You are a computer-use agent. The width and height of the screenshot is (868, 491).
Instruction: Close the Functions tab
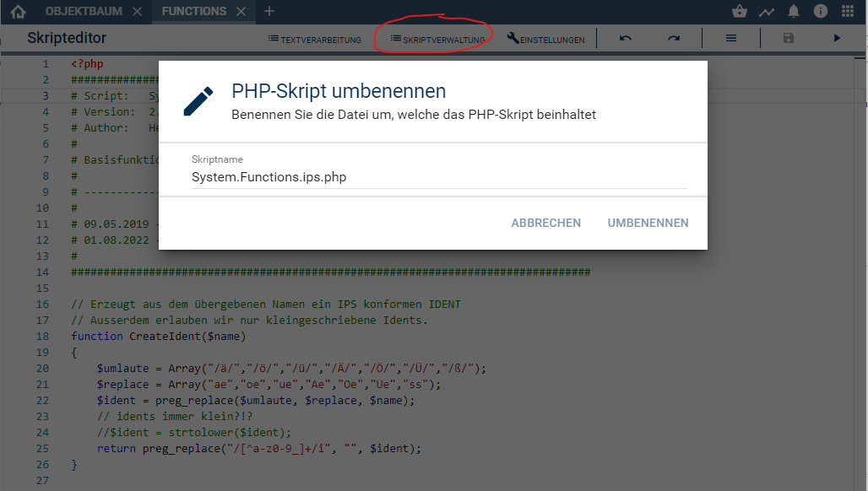pyautogui.click(x=241, y=12)
